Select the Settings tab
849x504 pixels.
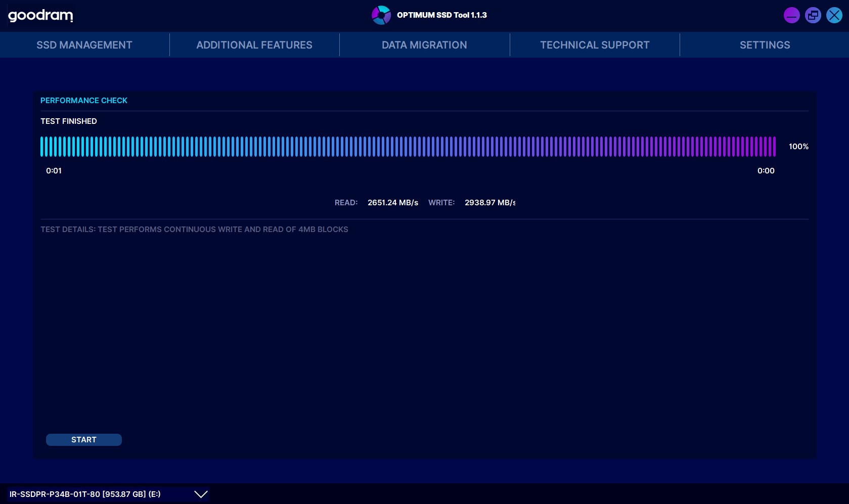(765, 45)
